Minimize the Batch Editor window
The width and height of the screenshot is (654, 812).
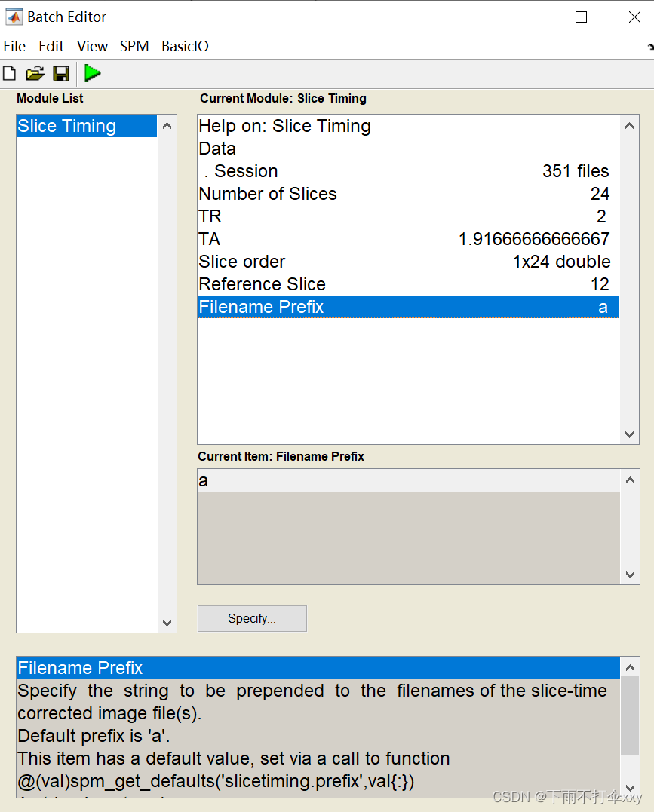(529, 17)
